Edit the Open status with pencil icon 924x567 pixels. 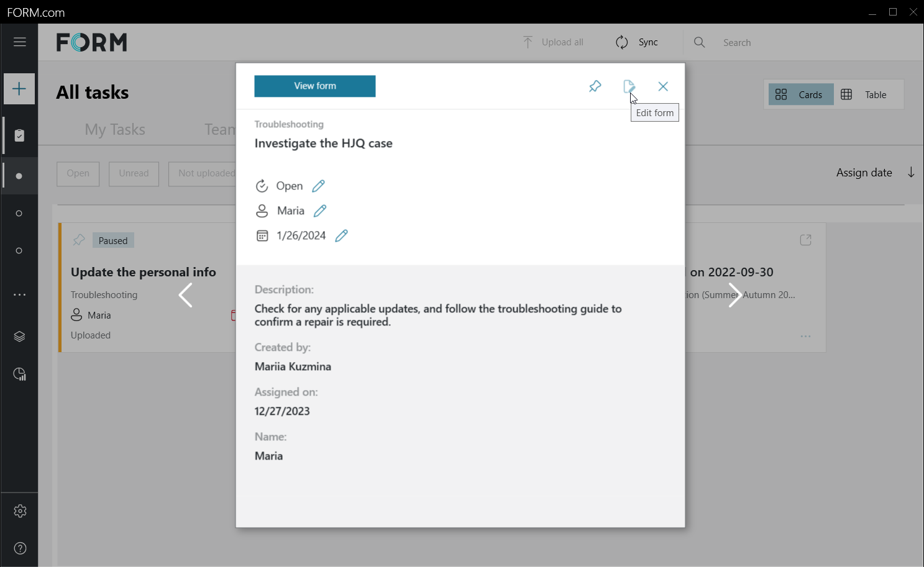pos(318,186)
